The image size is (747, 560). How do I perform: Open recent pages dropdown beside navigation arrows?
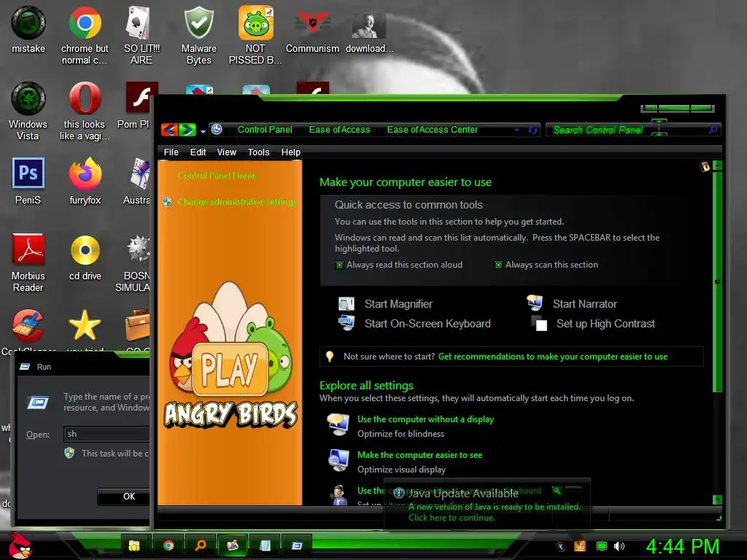tap(203, 131)
